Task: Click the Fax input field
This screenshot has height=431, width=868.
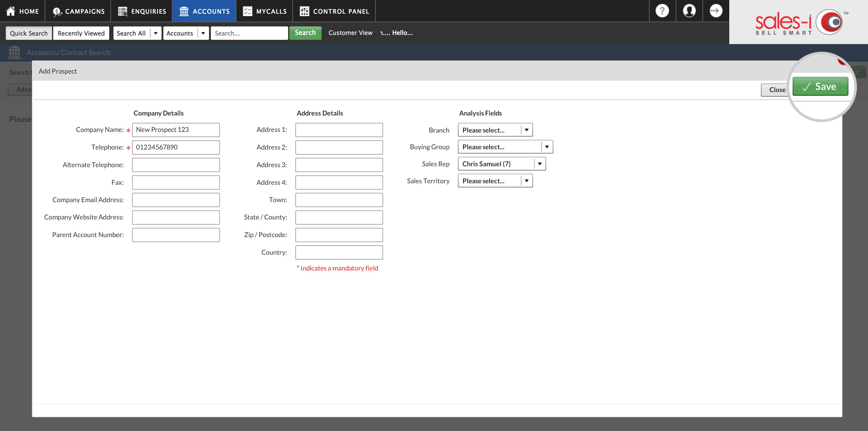Action: coord(176,182)
